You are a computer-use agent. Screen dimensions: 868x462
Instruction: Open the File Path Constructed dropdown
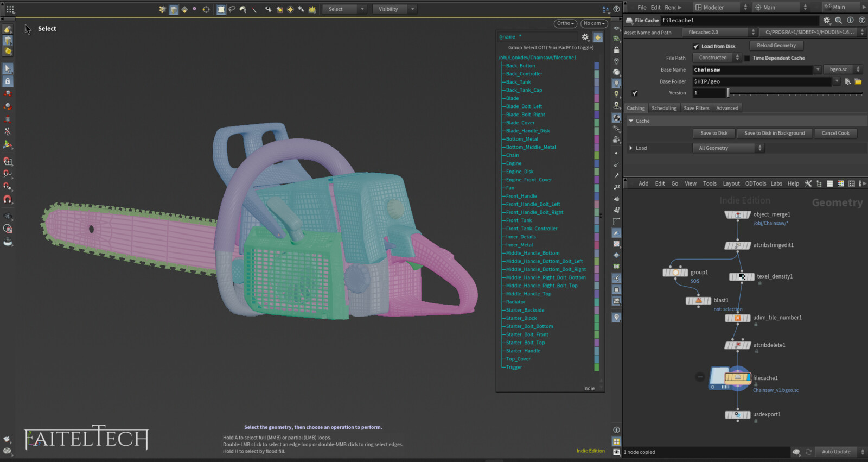717,58
